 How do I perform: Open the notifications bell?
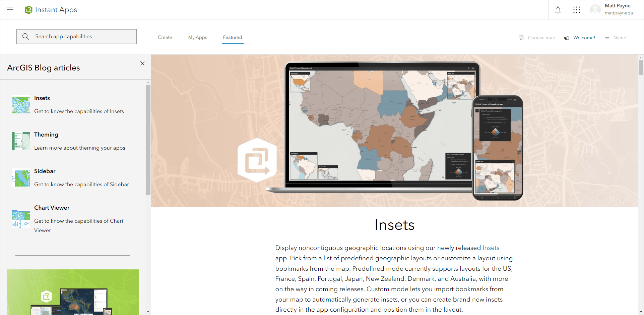(558, 10)
